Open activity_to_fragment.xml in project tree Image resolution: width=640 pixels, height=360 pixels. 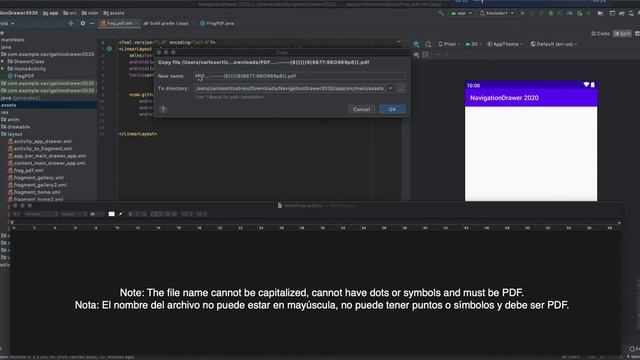40,149
